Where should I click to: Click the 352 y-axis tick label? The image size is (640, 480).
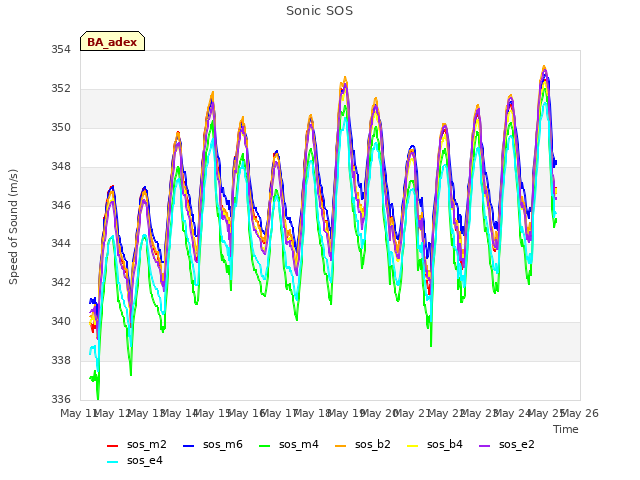61,89
